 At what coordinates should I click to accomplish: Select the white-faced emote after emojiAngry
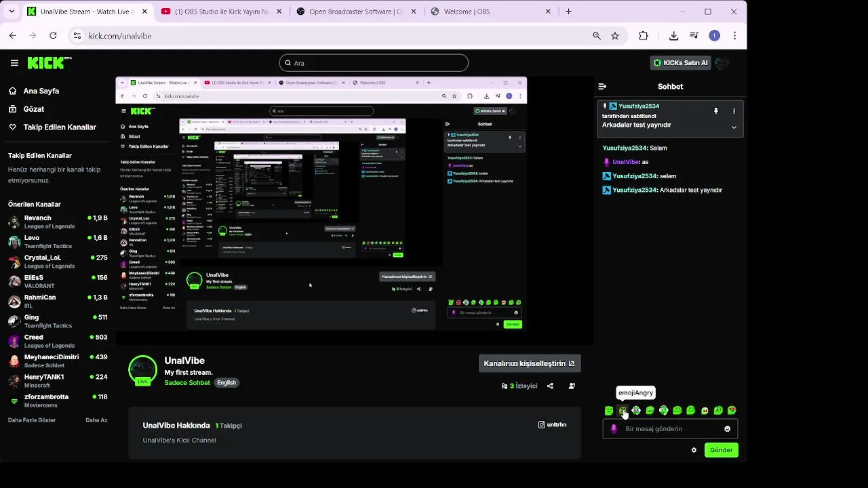[x=636, y=411]
